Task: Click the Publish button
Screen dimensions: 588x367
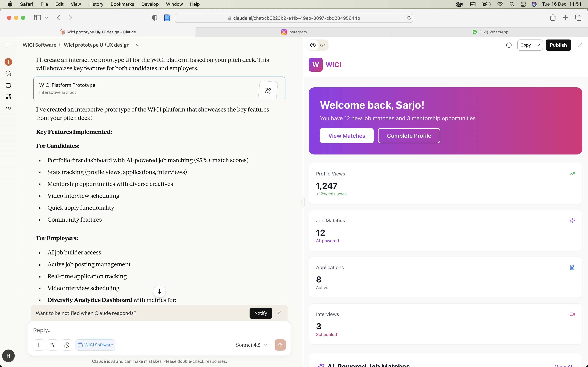Action: tap(558, 45)
